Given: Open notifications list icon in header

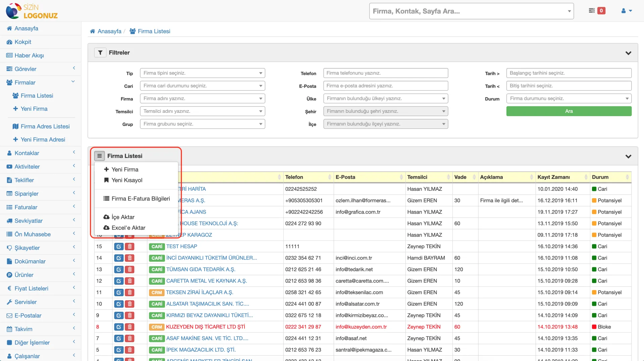Looking at the screenshot, I should (x=592, y=11).
